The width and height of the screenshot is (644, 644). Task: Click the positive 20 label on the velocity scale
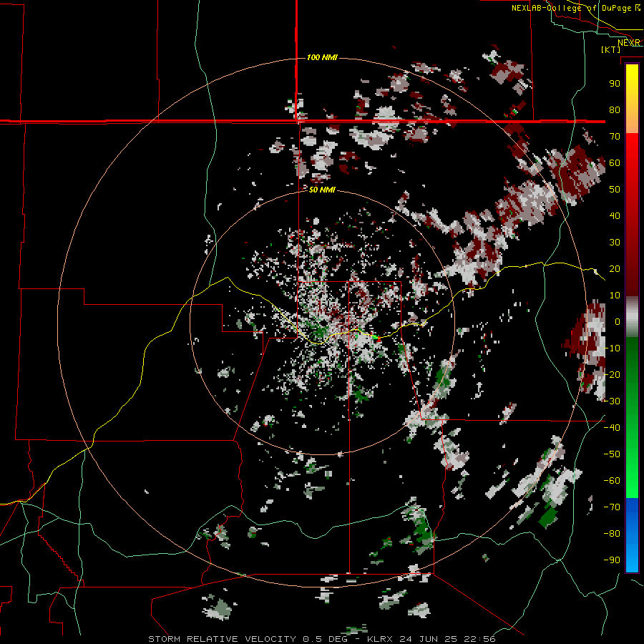tap(615, 268)
